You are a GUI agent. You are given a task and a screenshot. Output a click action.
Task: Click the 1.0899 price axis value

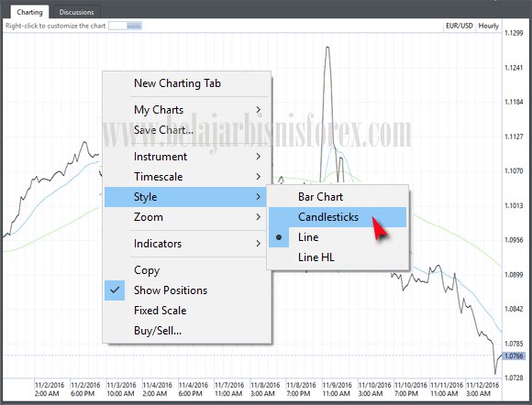514,275
